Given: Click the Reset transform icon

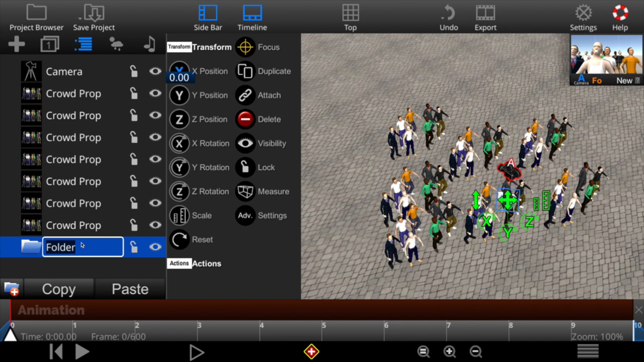Looking at the screenshot, I should pyautogui.click(x=179, y=240).
